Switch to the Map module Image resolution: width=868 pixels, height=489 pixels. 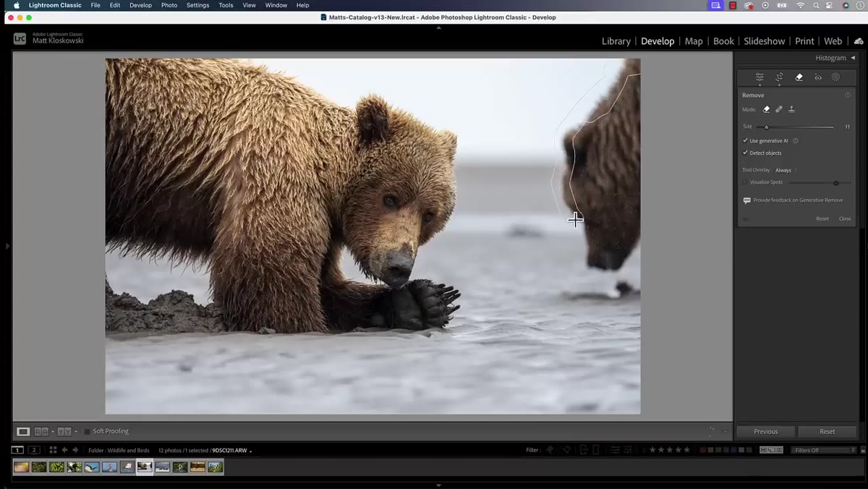click(x=694, y=41)
